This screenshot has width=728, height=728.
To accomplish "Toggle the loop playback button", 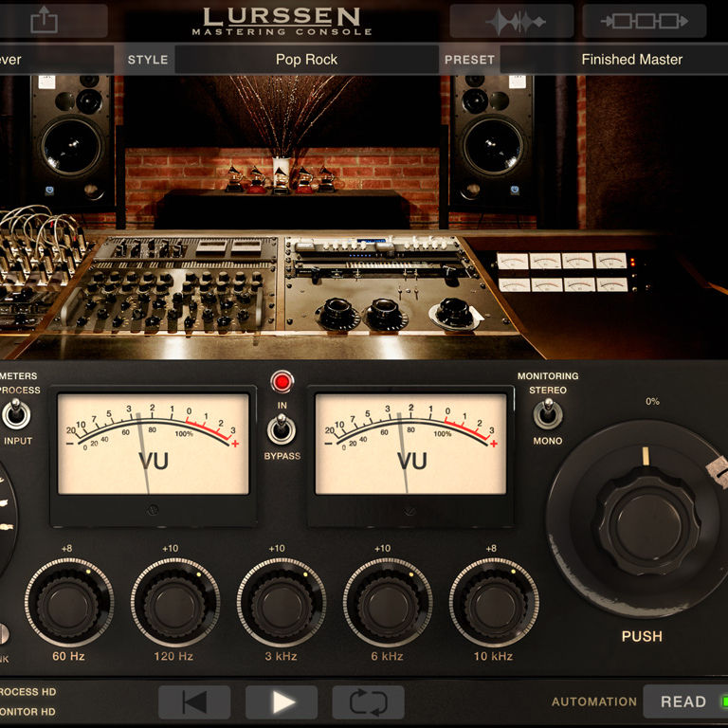I will tap(368, 702).
